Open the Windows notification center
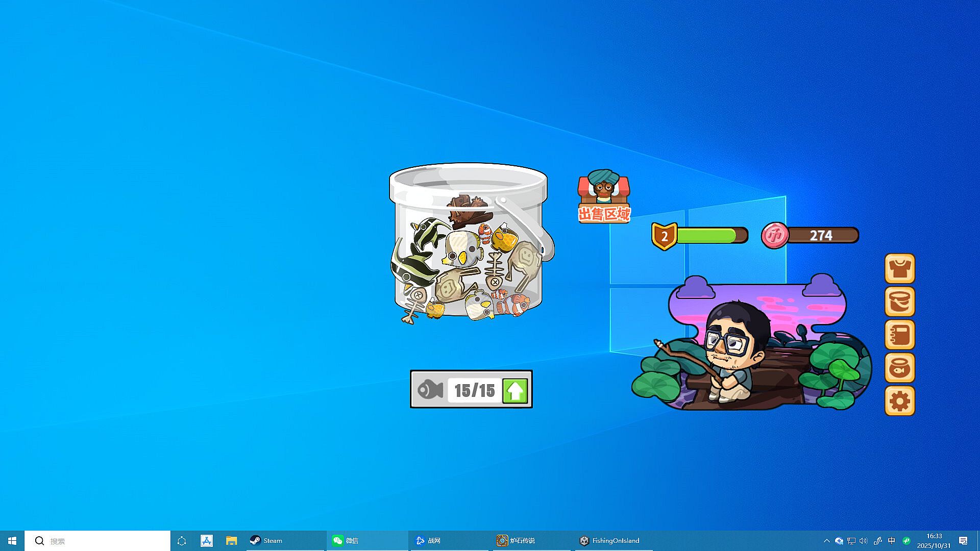Screen dimensions: 980x551 pos(963,541)
